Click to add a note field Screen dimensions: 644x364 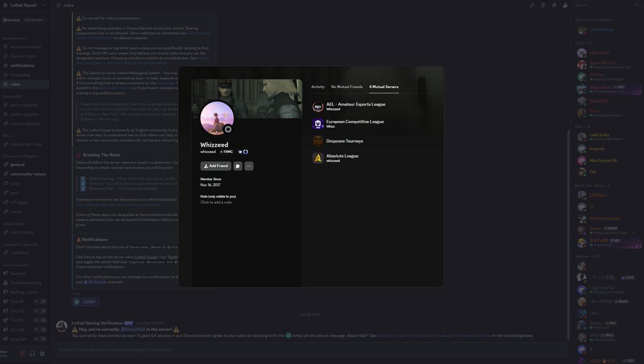tap(216, 202)
